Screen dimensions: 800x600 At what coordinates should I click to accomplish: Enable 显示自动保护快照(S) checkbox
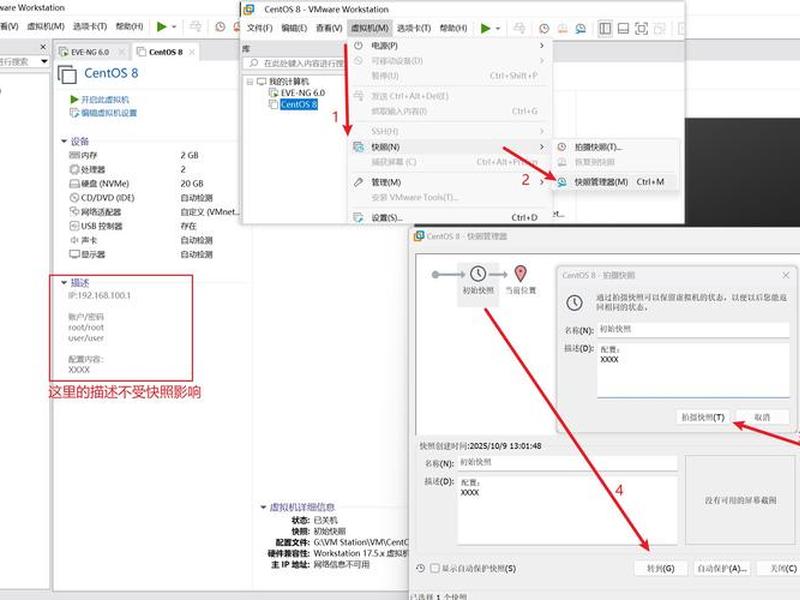pyautogui.click(x=435, y=568)
